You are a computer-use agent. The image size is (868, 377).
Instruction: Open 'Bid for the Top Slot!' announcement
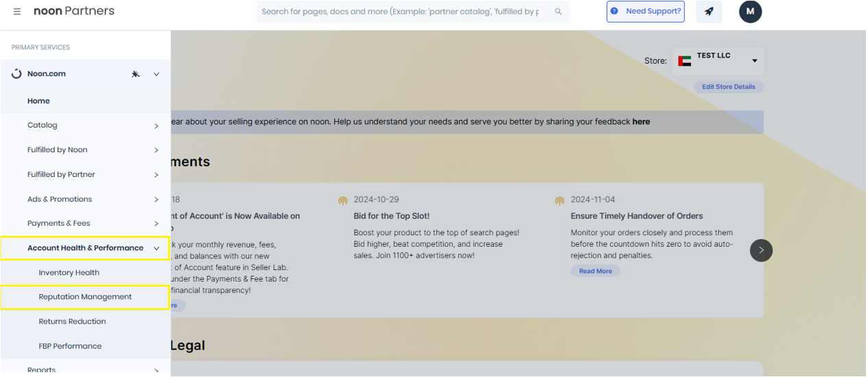(391, 216)
